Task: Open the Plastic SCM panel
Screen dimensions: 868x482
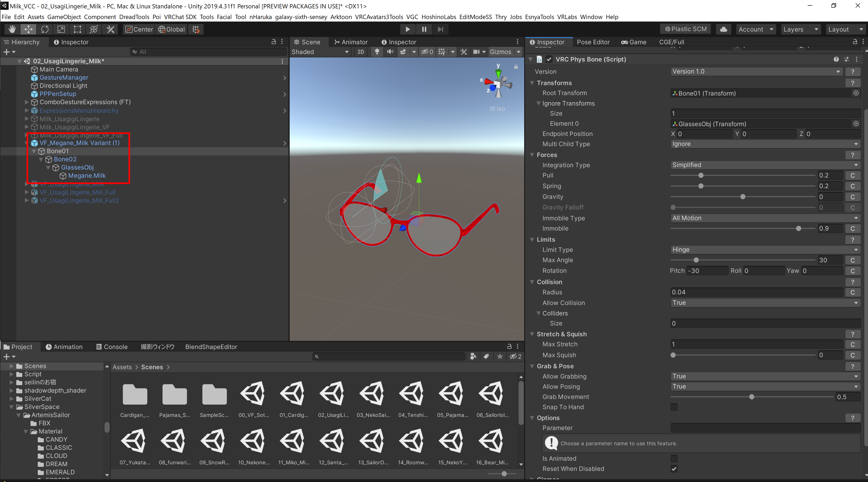Action: tap(685, 29)
